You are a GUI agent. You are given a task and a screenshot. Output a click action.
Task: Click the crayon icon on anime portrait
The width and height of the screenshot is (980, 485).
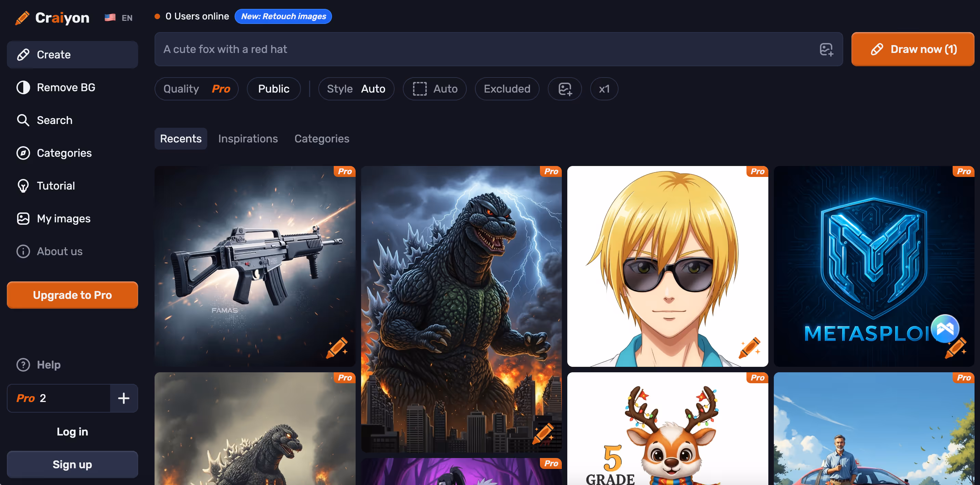coord(749,348)
